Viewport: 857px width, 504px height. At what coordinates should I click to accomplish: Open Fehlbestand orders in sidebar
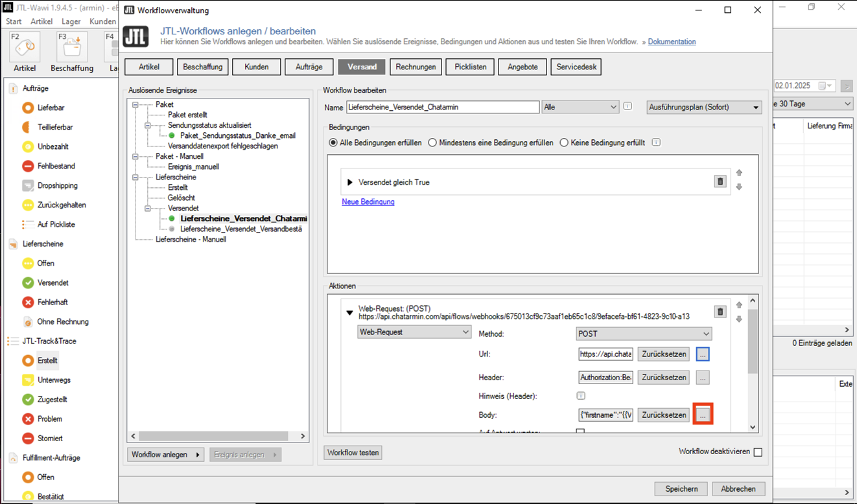[56, 166]
